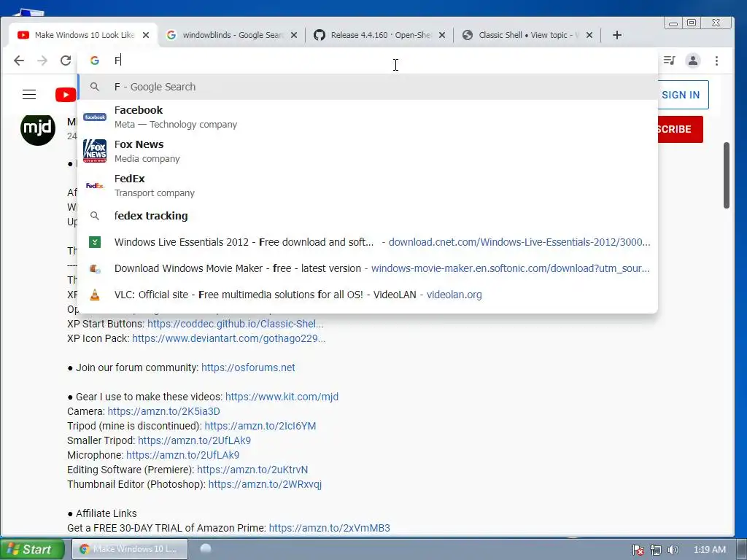The height and width of the screenshot is (560, 747).
Task: Choose the F - Google Search suggestion
Action: point(368,87)
